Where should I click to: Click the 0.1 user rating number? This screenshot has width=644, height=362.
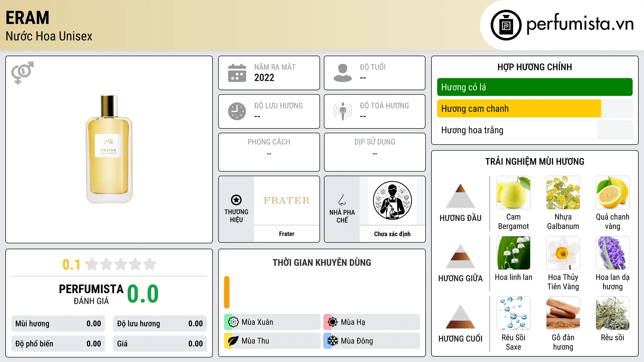71,265
